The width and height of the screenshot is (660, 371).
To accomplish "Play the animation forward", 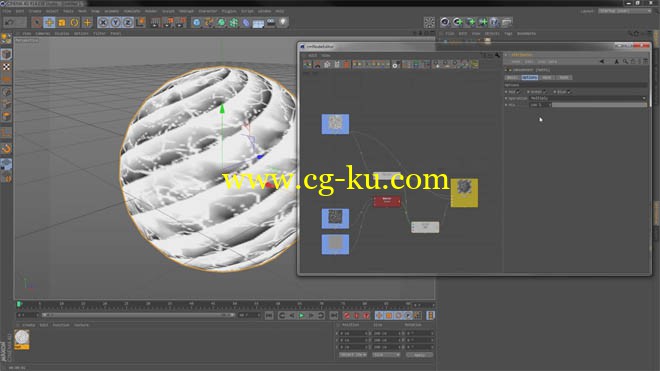I will click(301, 315).
